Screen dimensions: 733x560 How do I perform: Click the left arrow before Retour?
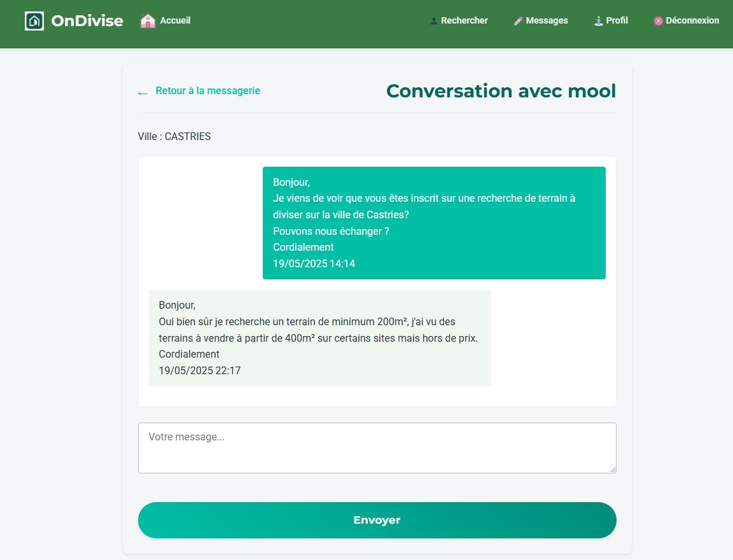click(143, 93)
